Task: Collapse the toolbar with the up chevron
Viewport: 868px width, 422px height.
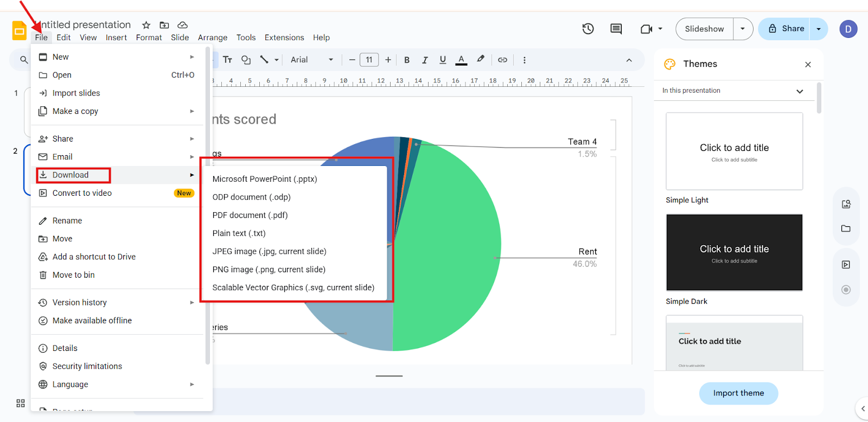Action: click(x=629, y=60)
